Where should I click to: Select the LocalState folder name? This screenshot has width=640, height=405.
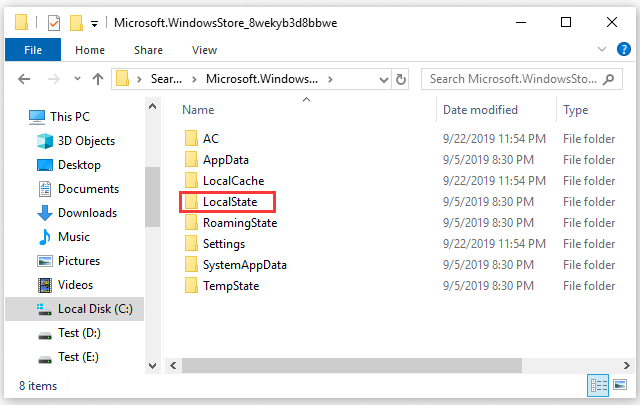[x=230, y=202]
